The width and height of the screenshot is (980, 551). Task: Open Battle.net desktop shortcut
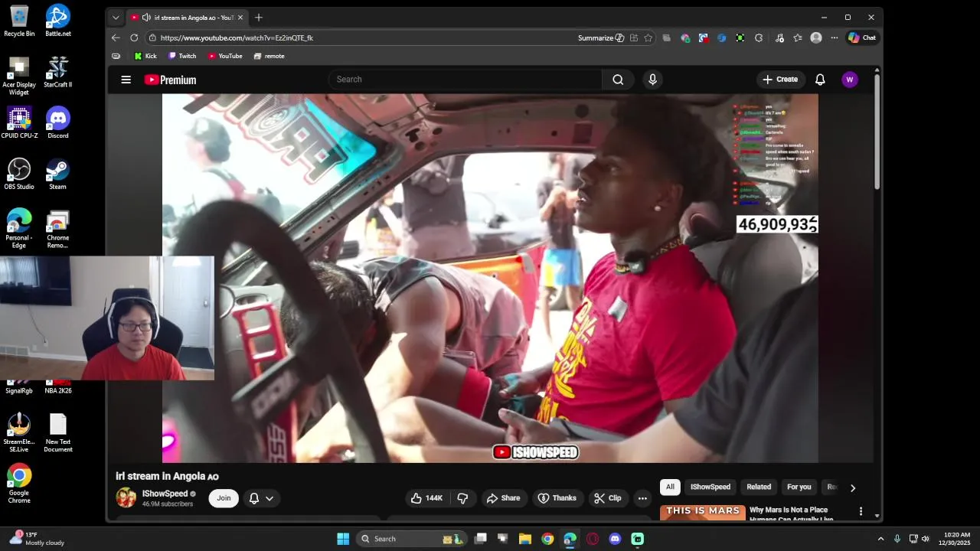(58, 21)
